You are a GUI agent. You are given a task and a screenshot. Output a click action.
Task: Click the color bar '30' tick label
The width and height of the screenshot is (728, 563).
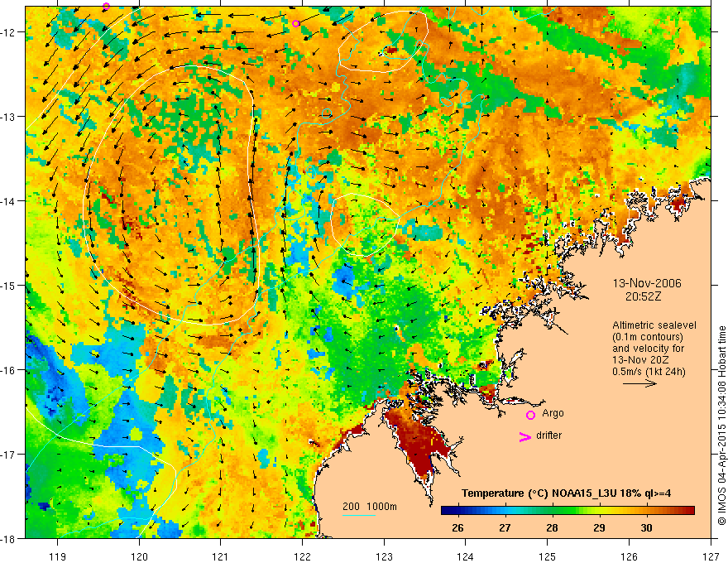coord(646,527)
